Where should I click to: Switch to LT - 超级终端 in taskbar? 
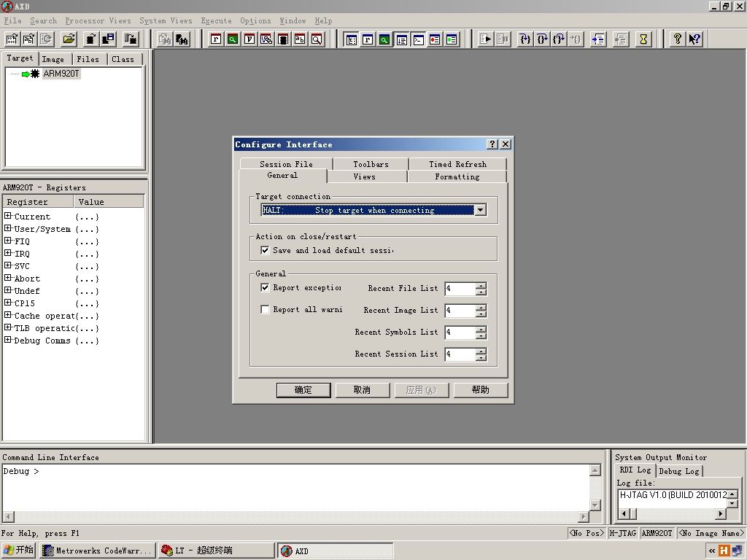[x=216, y=551]
